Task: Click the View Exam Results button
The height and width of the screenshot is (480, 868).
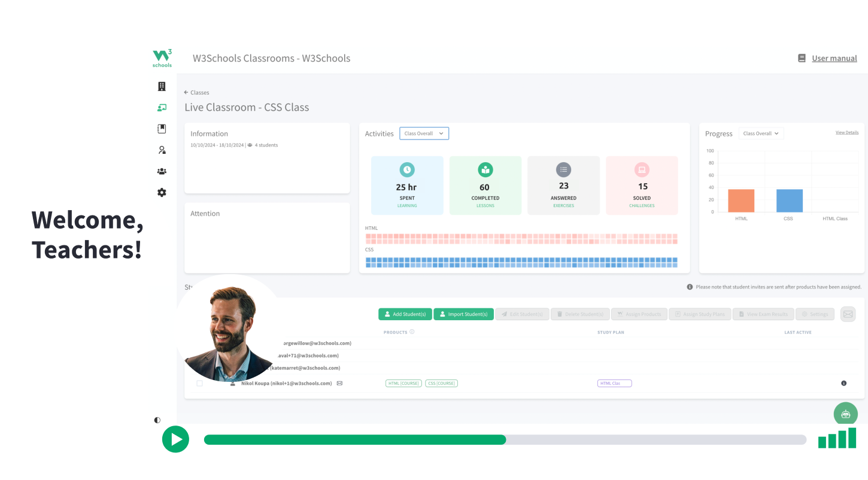Action: pos(763,314)
